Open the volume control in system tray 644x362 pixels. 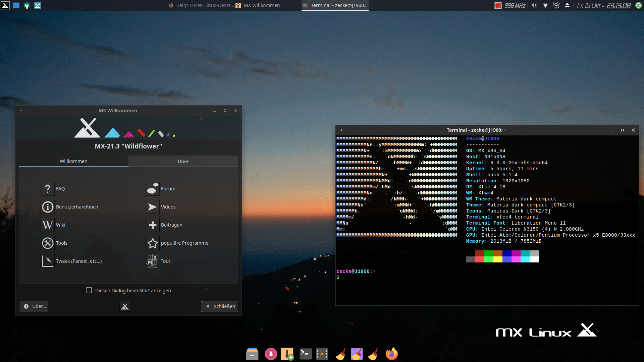point(534,5)
